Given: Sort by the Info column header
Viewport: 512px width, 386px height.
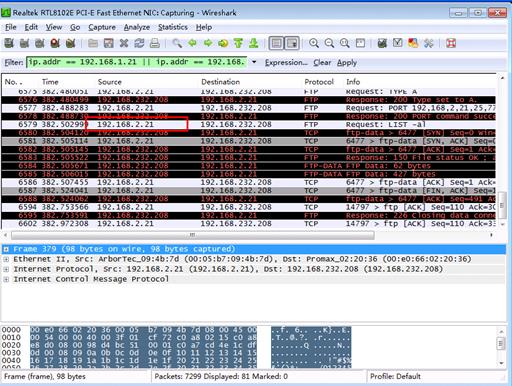Looking at the screenshot, I should tap(353, 82).
